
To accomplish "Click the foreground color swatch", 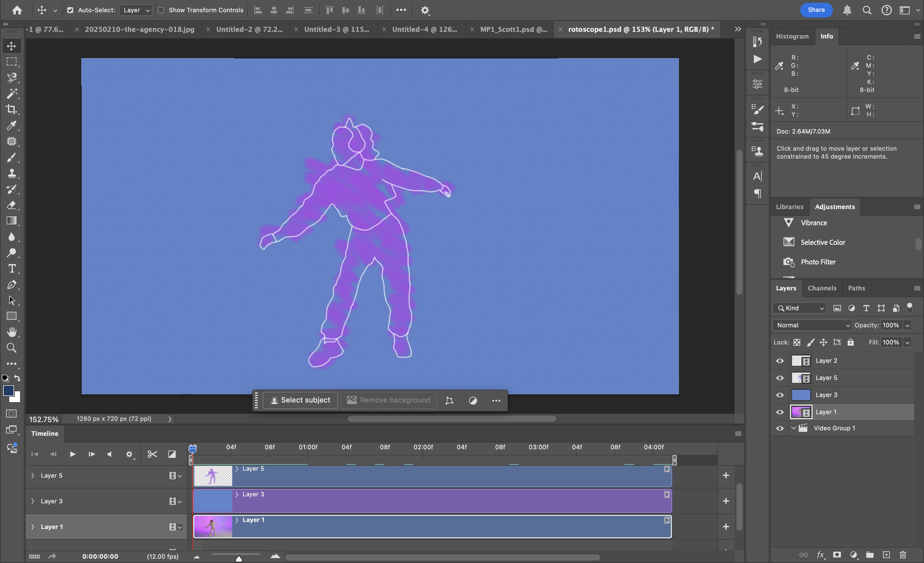I will click(x=8, y=390).
